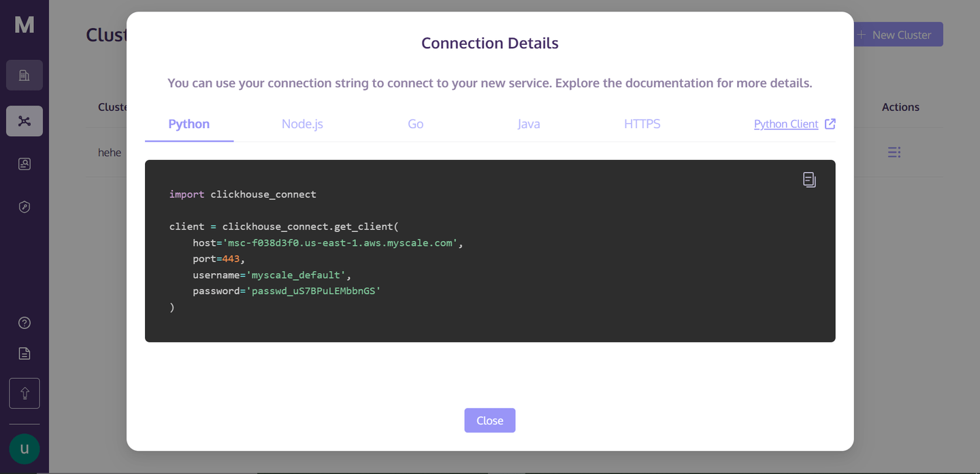
Task: Click the port value 443
Action: click(x=231, y=259)
